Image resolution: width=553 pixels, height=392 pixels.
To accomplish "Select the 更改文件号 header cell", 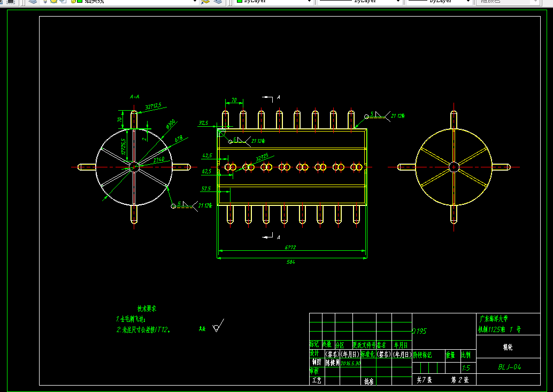I will pyautogui.click(x=364, y=345).
